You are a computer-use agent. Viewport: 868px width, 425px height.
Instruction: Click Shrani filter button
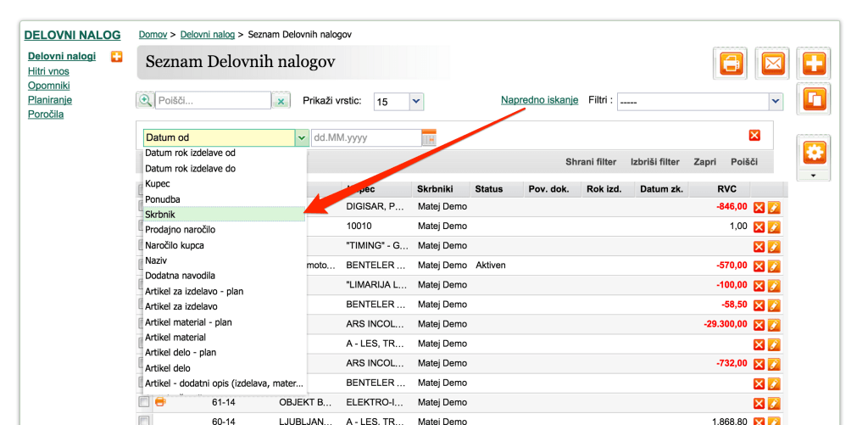tap(591, 162)
